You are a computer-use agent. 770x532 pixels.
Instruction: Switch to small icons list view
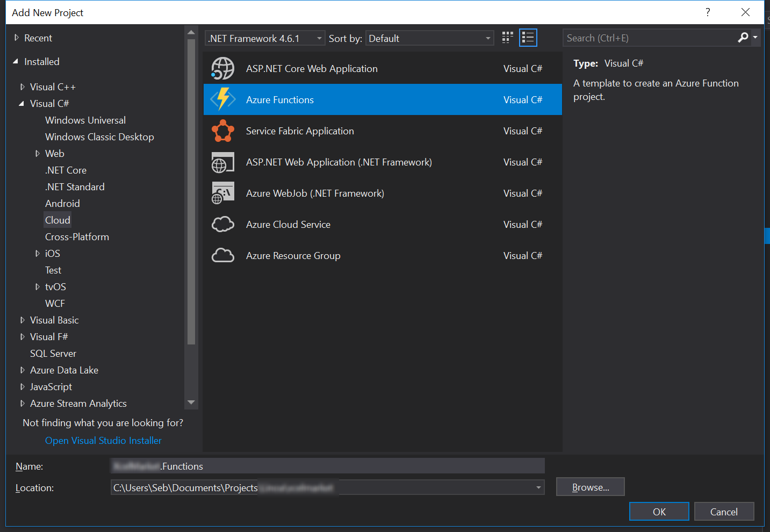coord(528,38)
